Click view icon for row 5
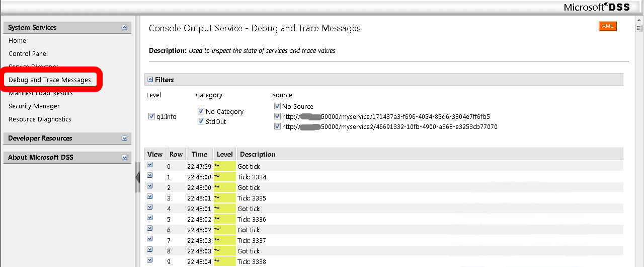The height and width of the screenshot is (267, 644). [x=149, y=218]
